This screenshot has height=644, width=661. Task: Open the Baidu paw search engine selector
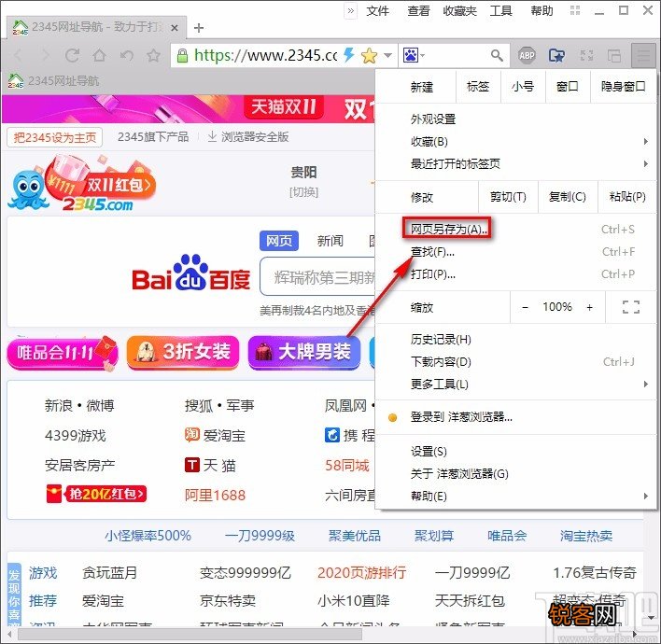point(414,55)
